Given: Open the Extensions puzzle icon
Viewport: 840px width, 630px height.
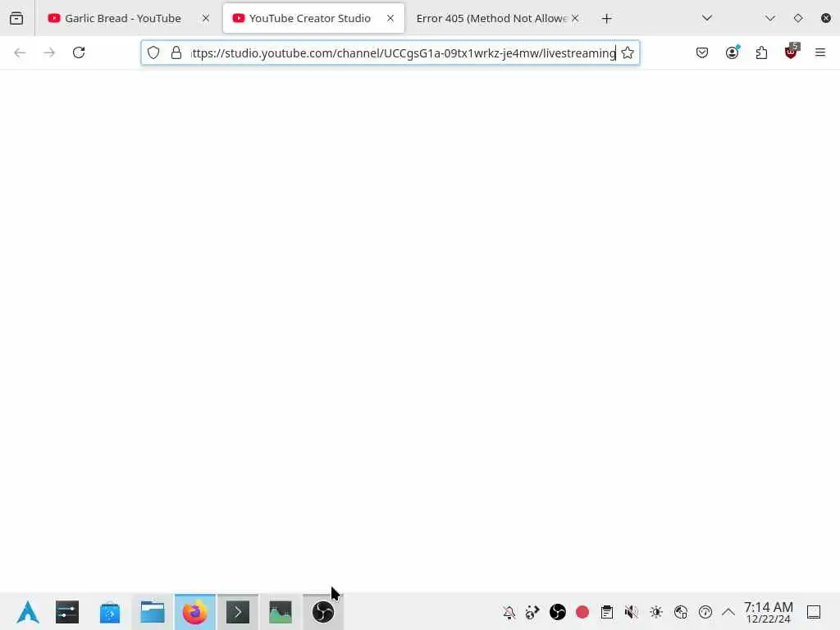Looking at the screenshot, I should click(x=761, y=52).
